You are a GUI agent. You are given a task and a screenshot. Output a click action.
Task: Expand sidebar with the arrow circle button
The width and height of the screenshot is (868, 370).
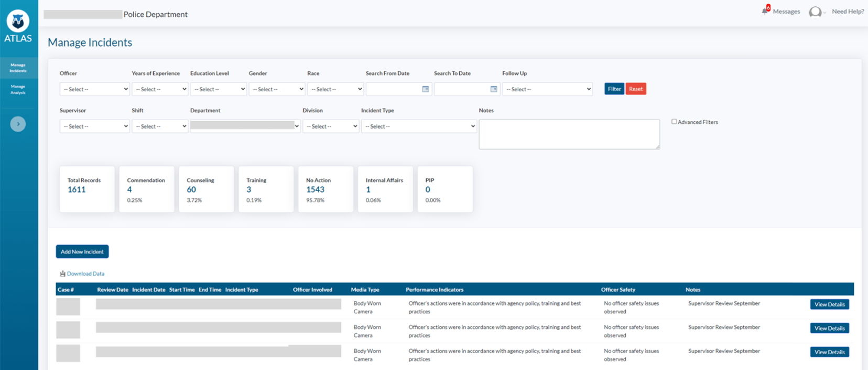[18, 124]
